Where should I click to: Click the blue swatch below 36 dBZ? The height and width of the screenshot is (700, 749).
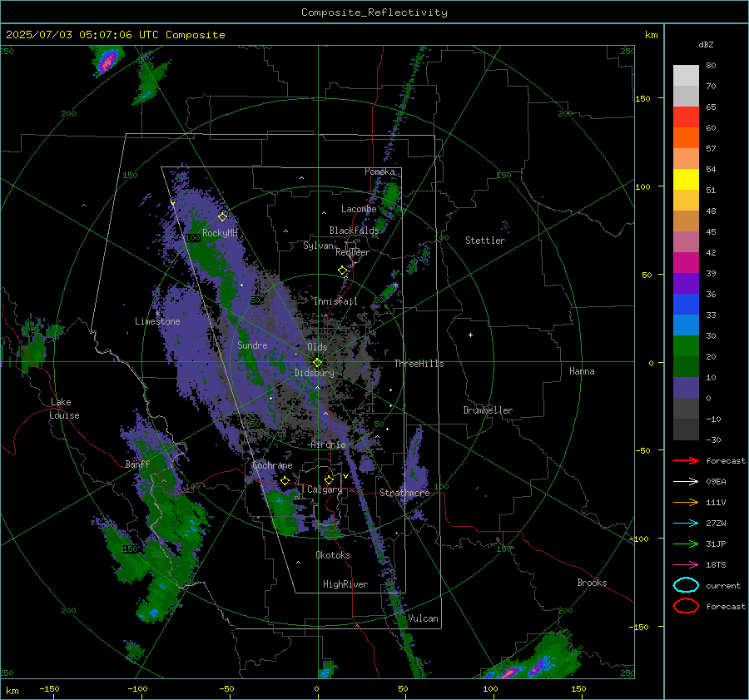tap(686, 304)
